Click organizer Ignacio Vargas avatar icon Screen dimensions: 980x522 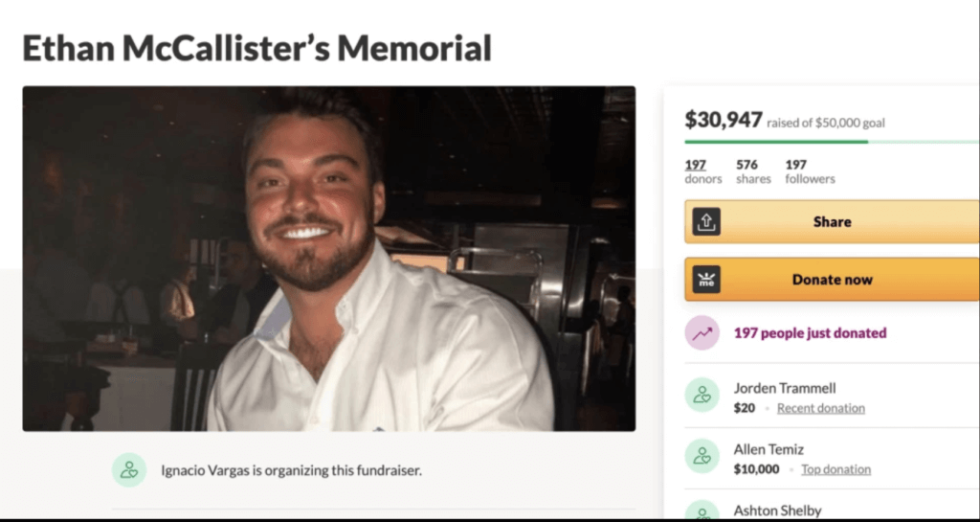[129, 470]
